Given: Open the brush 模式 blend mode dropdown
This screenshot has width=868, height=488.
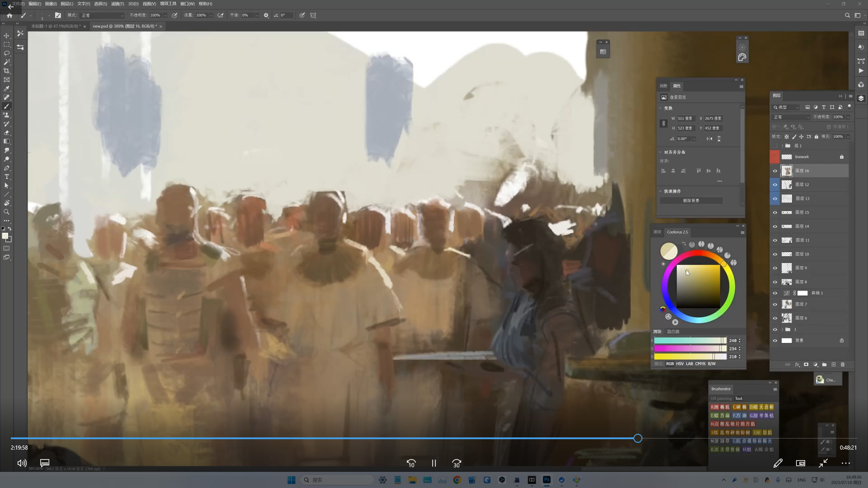Looking at the screenshot, I should (102, 15).
